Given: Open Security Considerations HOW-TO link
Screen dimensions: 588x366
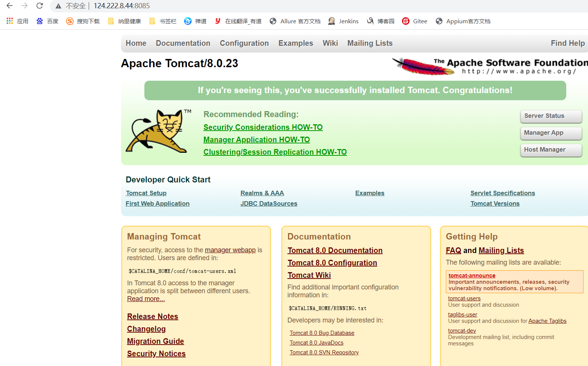Looking at the screenshot, I should point(263,127).
